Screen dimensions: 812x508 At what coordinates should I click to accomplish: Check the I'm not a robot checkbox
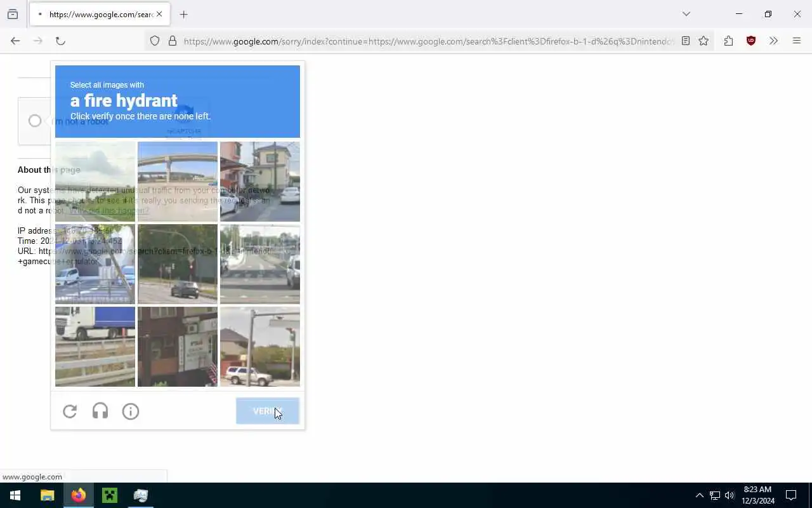(x=35, y=121)
